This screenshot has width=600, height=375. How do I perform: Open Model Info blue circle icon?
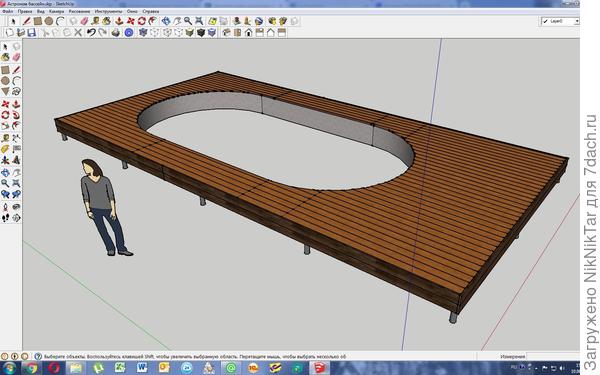pos(129,33)
